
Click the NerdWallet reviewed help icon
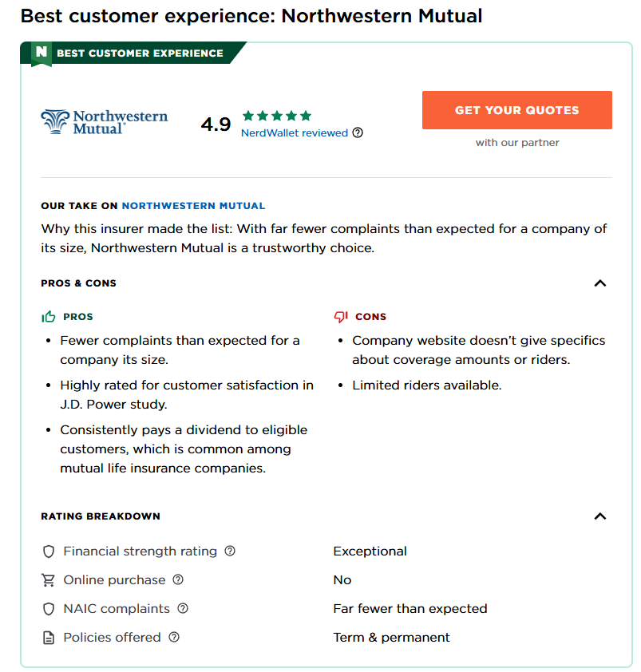[x=358, y=132]
